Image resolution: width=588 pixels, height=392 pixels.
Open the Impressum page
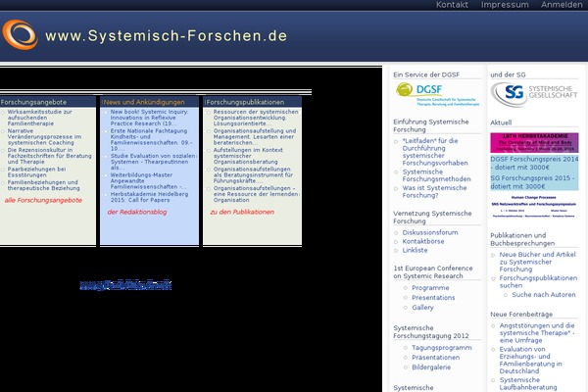pyautogui.click(x=505, y=5)
